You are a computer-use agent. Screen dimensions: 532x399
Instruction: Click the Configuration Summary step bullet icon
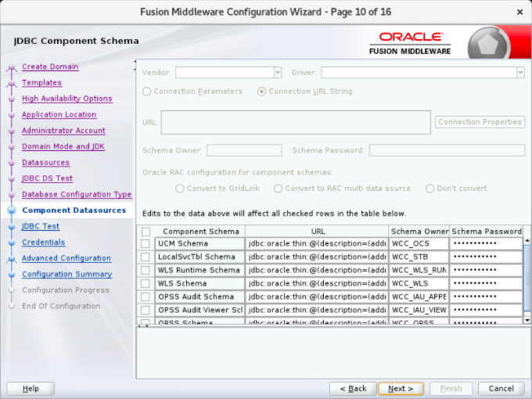coord(12,275)
